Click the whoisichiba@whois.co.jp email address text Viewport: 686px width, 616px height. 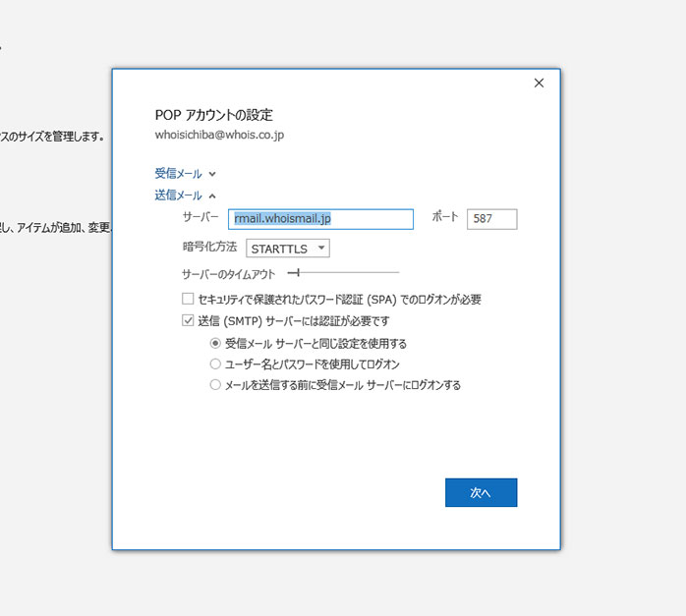219,134
